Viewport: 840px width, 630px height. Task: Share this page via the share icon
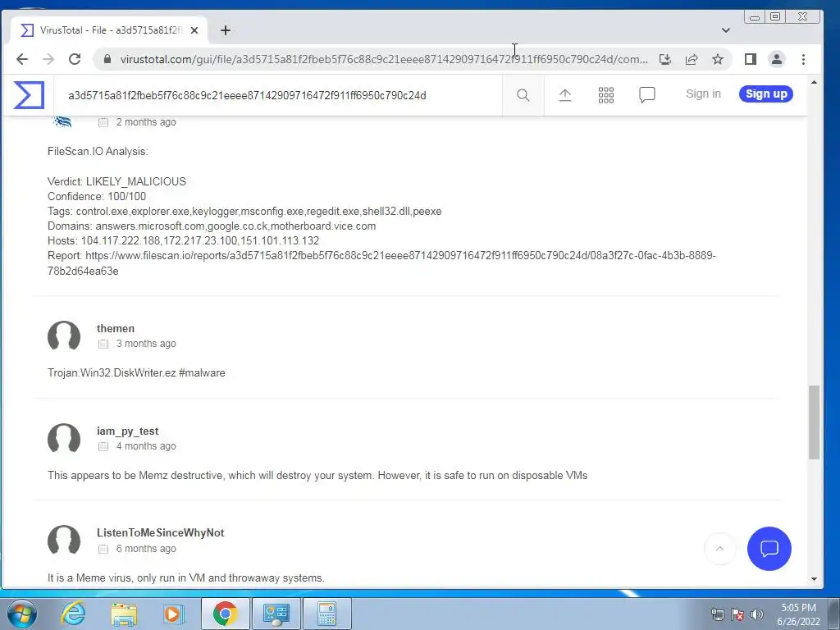[691, 59]
